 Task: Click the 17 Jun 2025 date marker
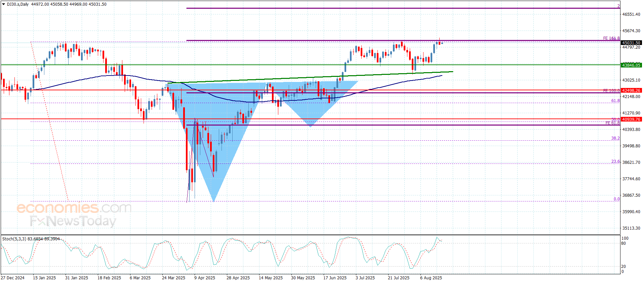[x=335, y=278]
